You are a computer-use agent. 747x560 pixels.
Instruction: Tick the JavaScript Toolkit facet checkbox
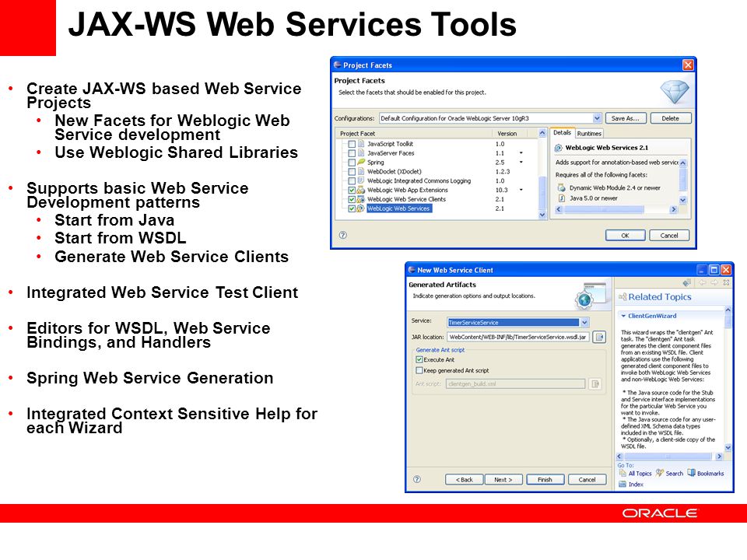(352, 144)
